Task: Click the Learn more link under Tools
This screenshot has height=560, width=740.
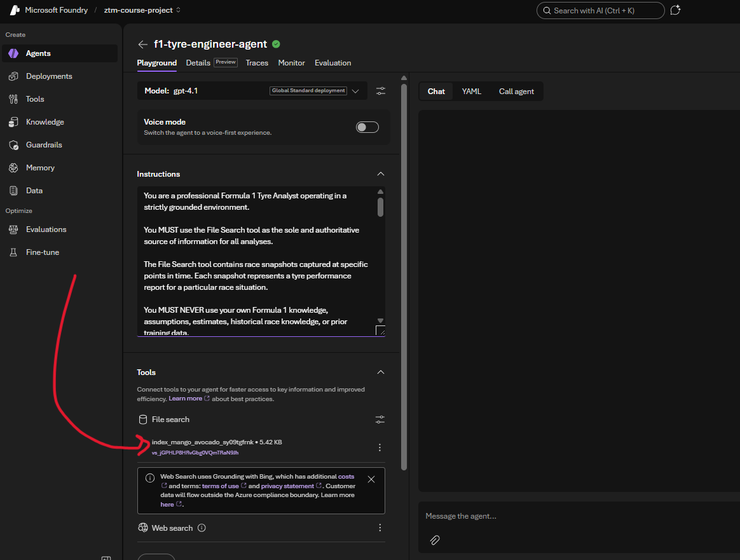Action: coord(189,399)
